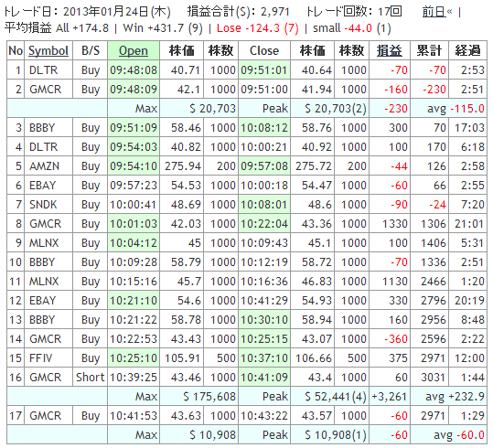Screen dimensions: 493x448
Task: Click close time 10:41:29 for EBAY
Action: (264, 300)
